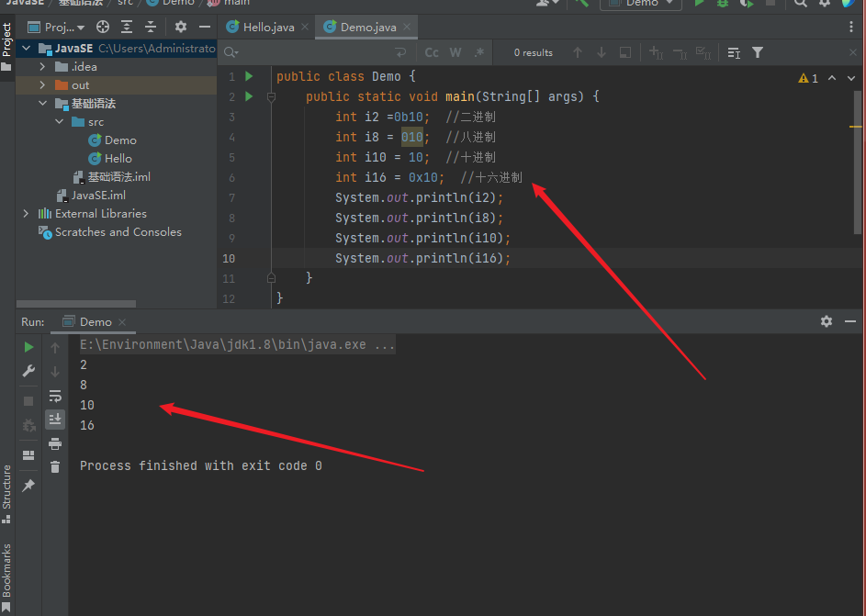866x616 pixels.
Task: Click Collapse All icon in Project toolbar
Action: (x=151, y=27)
